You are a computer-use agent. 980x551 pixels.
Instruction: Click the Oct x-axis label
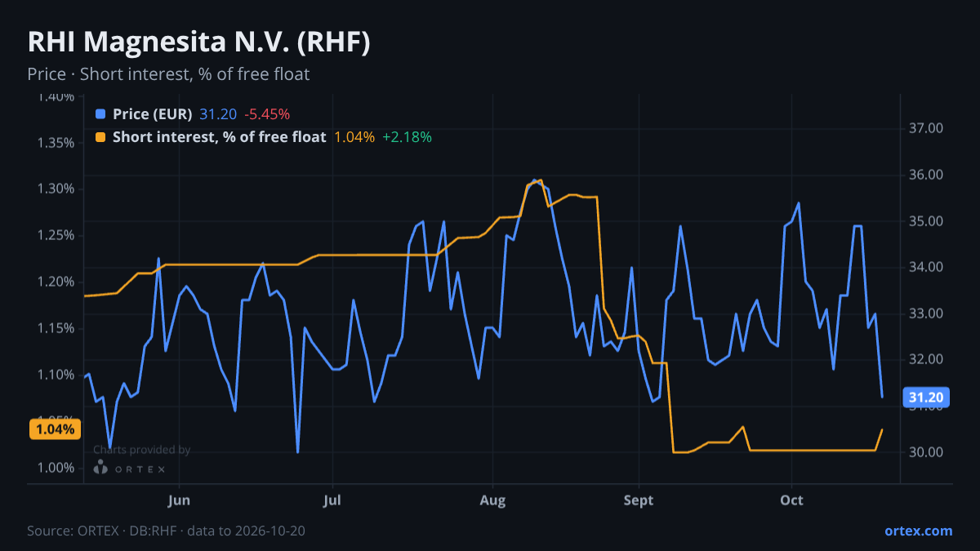[791, 500]
